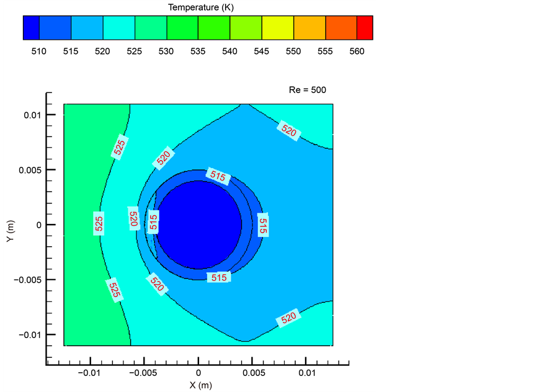The width and height of the screenshot is (560, 392).
Task: Select the Re = 500 annotation text
Action: click(x=307, y=90)
